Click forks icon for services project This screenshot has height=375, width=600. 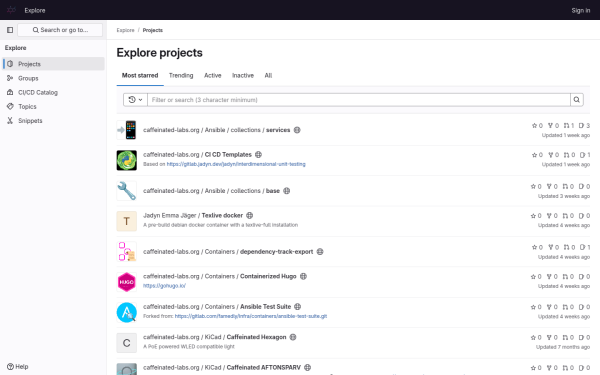pos(551,126)
